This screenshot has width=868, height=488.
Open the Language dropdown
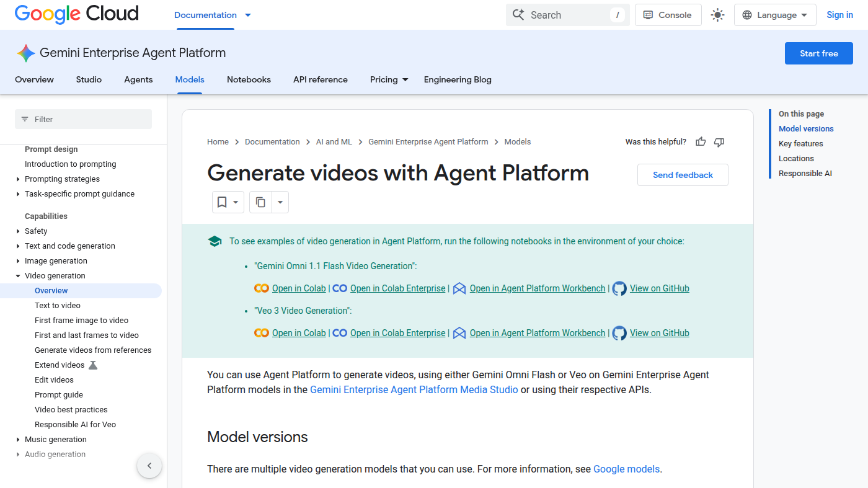pos(775,15)
